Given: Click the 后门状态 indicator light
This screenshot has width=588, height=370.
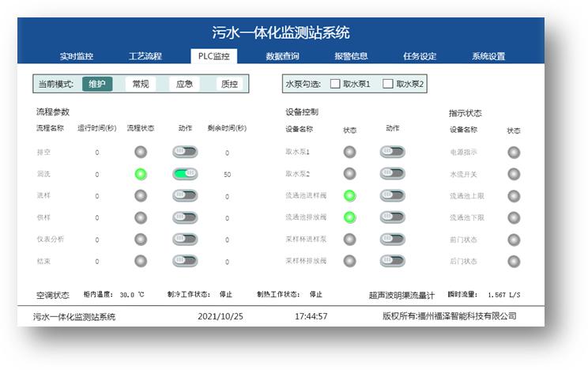Looking at the screenshot, I should pos(514,260).
